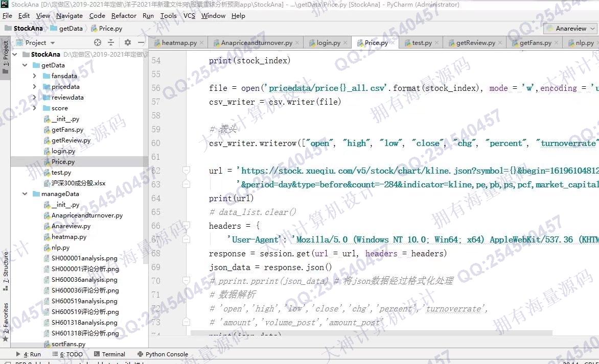Close the getReview.py tab
The width and height of the screenshot is (599, 364).
coord(500,43)
